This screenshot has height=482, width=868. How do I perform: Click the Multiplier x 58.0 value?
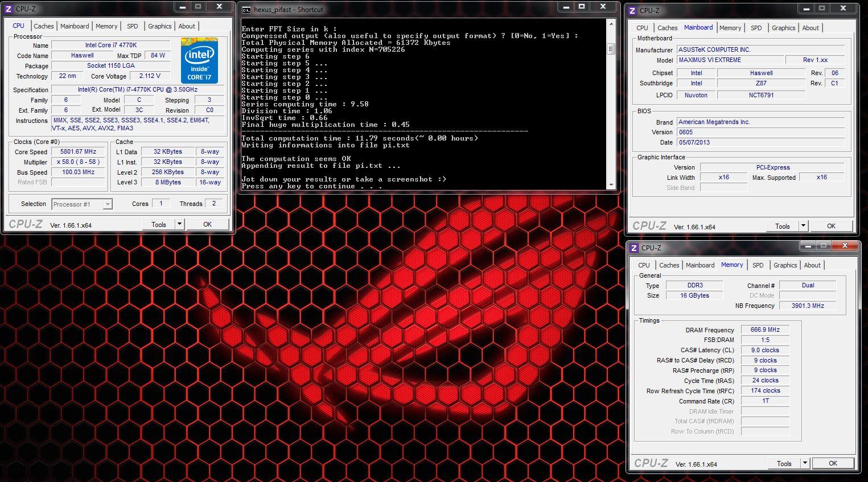(x=79, y=162)
